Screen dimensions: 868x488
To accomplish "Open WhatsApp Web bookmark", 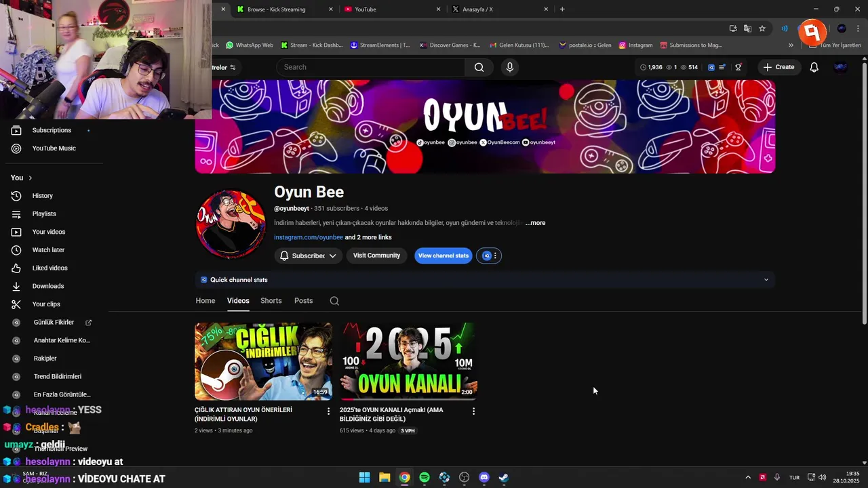I will click(250, 45).
